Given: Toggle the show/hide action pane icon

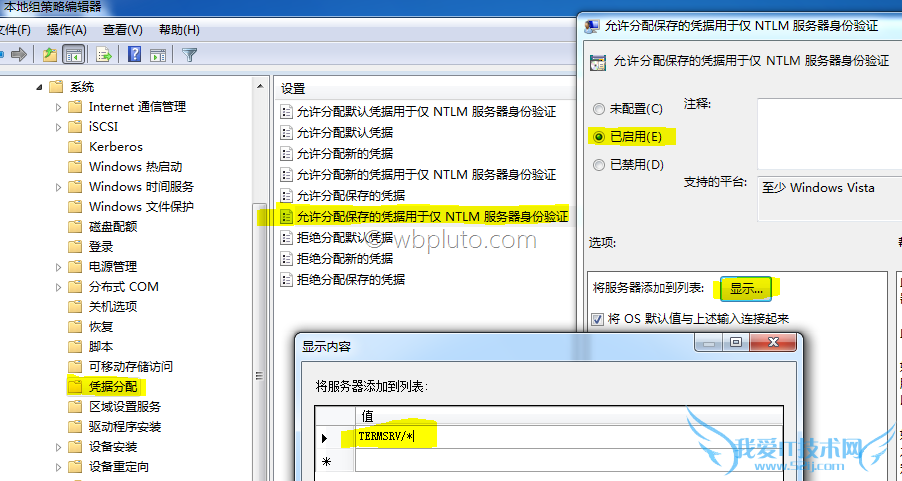Looking at the screenshot, I should pos(158,55).
